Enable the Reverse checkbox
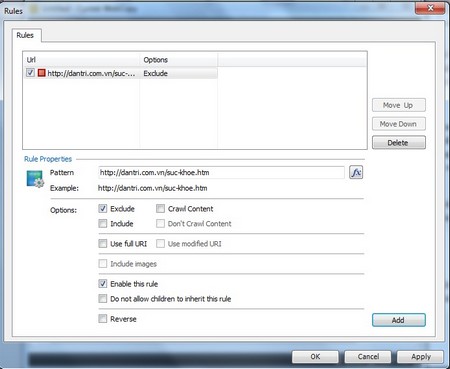 pyautogui.click(x=103, y=319)
